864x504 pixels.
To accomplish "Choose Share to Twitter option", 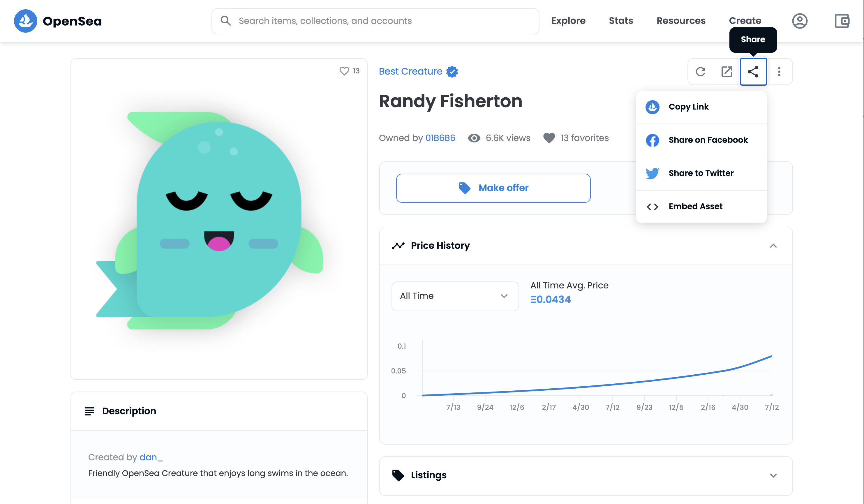I will pos(701,173).
